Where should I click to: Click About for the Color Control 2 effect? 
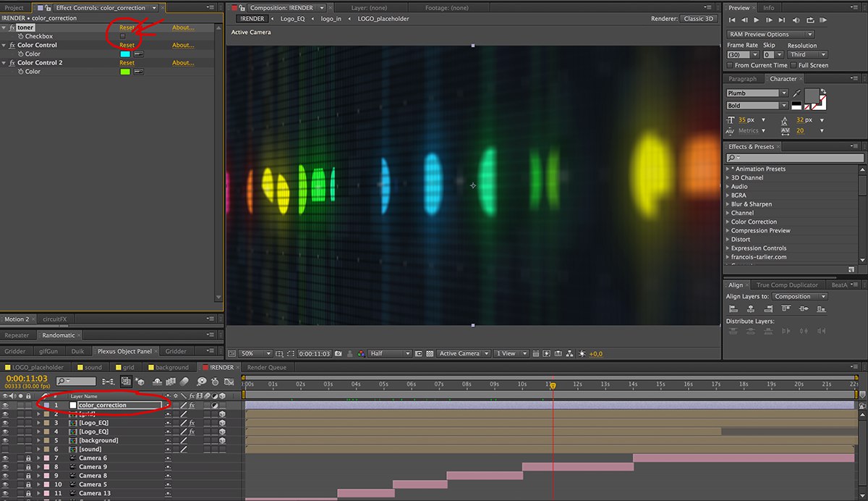coord(182,63)
